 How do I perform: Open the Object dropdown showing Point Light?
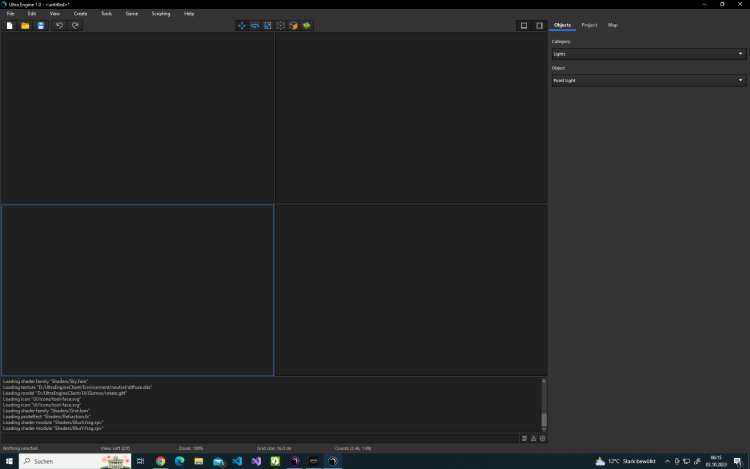pyautogui.click(x=649, y=80)
